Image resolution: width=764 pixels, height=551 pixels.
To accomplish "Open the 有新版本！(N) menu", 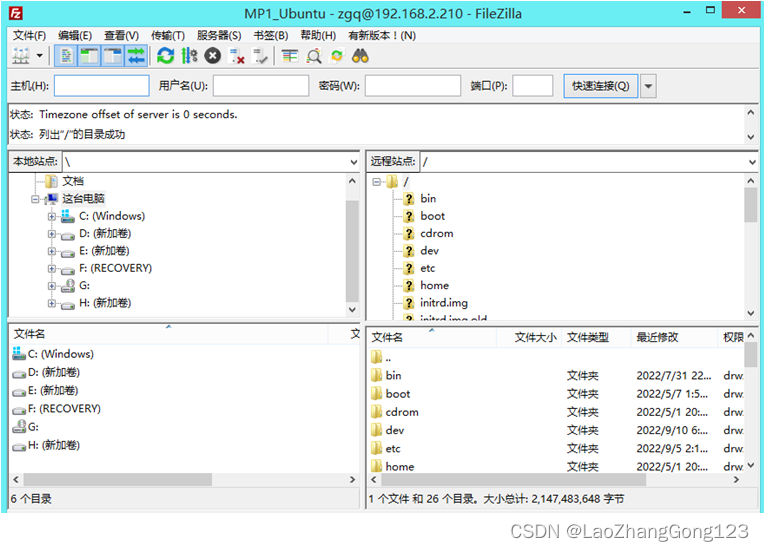I will [382, 36].
